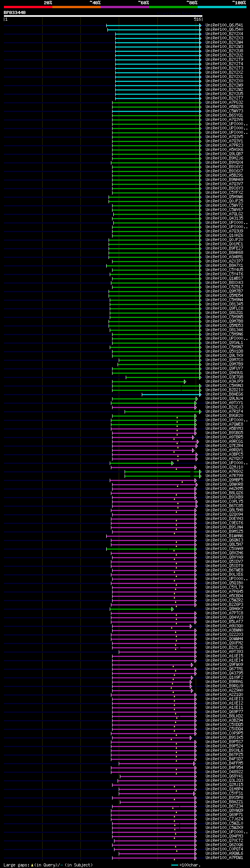Open hit UniRef100_A3BPC5

click(224, 454)
